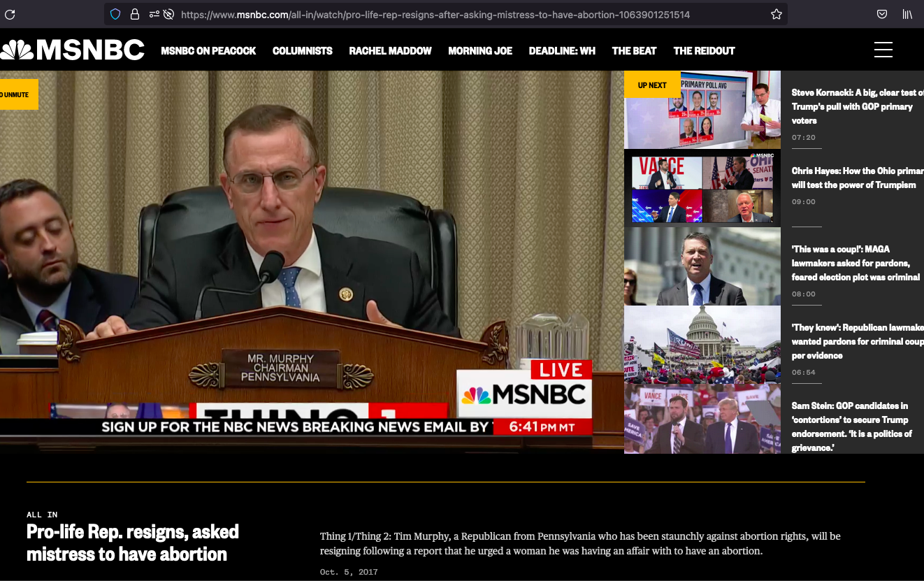
Task: Click the 09:00 video duration
Action: click(x=804, y=201)
